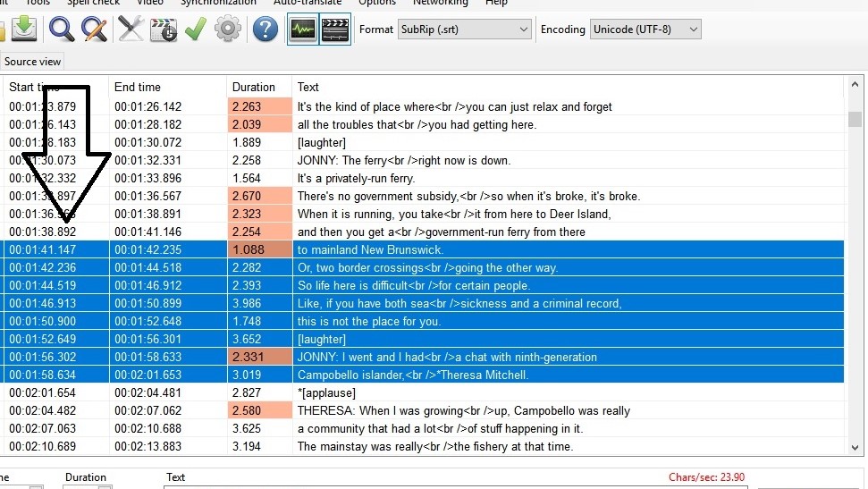Select the row 'The mainstay was really the fishery'
Screen dimensions: 868x489
(424, 446)
